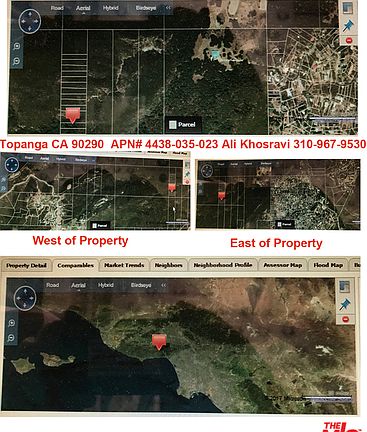Toggle the Parcel overlay on top map
Image resolution: width=367 pixels, height=432 pixels.
click(183, 124)
